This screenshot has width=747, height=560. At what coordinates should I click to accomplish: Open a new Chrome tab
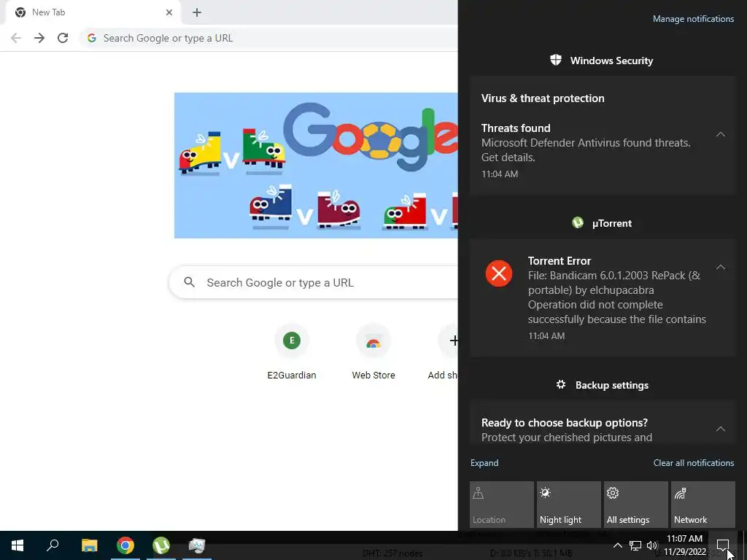(197, 12)
